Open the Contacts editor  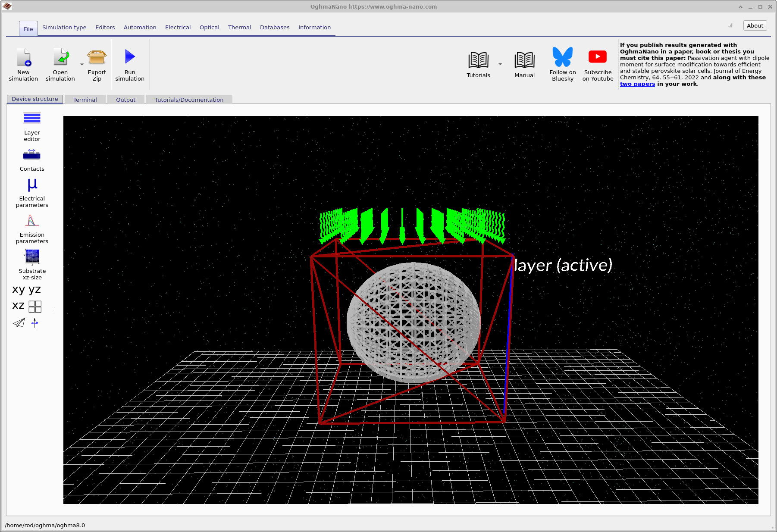[x=32, y=155]
